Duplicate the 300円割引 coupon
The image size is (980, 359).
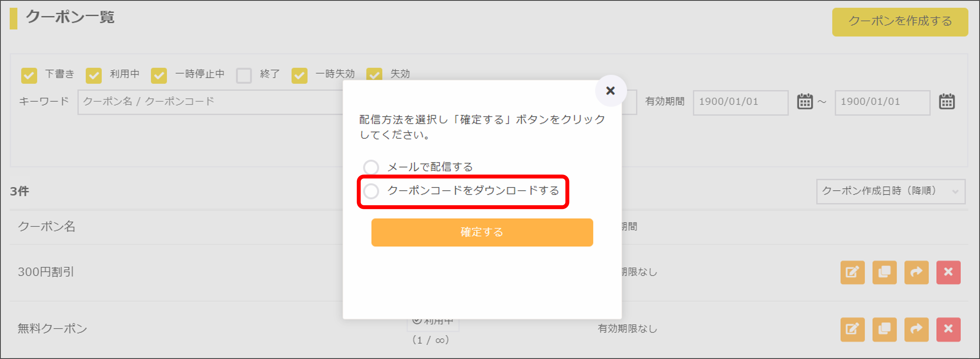[x=884, y=272]
